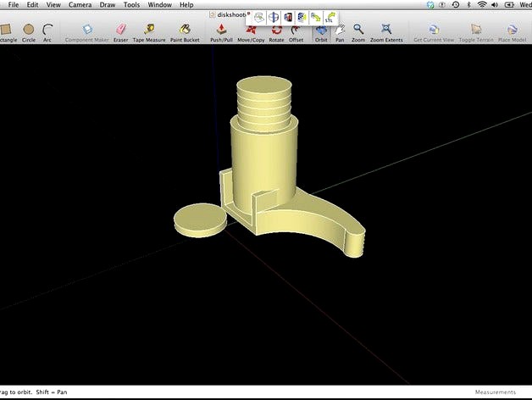The width and height of the screenshot is (532, 400).
Task: Pick the Eraser tool
Action: (x=120, y=31)
